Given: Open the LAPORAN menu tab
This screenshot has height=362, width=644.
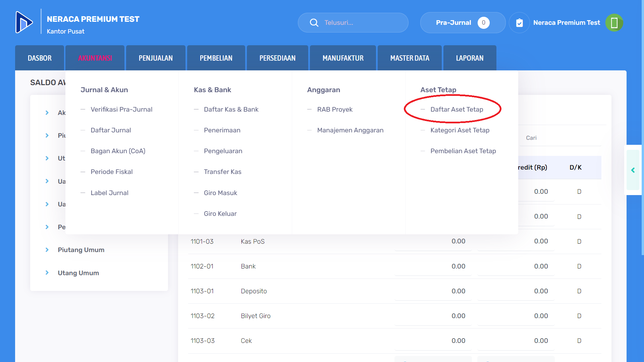Looking at the screenshot, I should 470,58.
